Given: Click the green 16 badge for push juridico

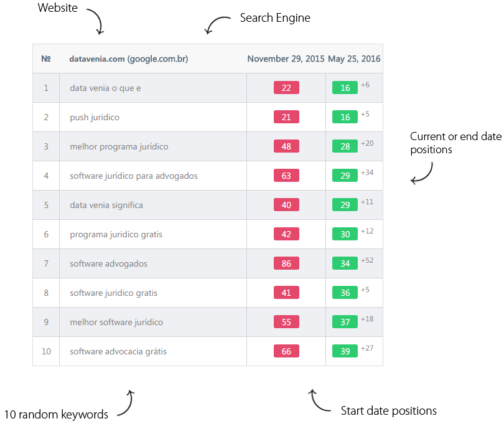Looking at the screenshot, I should [345, 117].
